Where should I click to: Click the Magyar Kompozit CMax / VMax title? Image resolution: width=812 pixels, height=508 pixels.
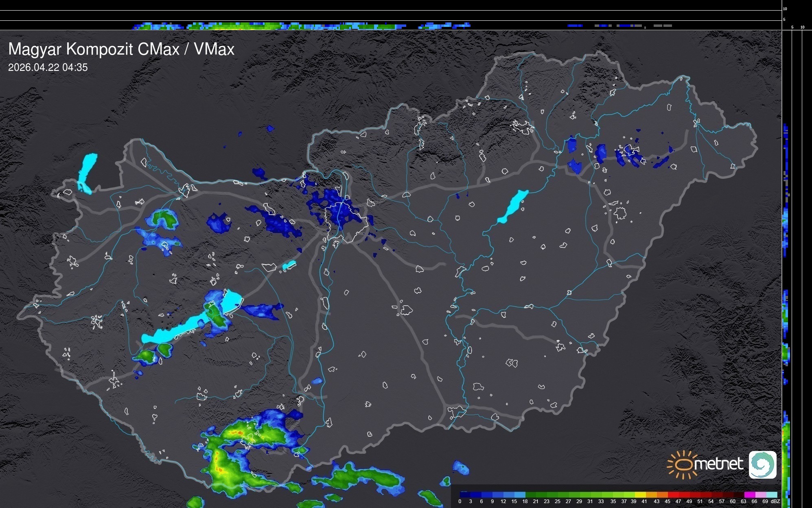point(121,49)
